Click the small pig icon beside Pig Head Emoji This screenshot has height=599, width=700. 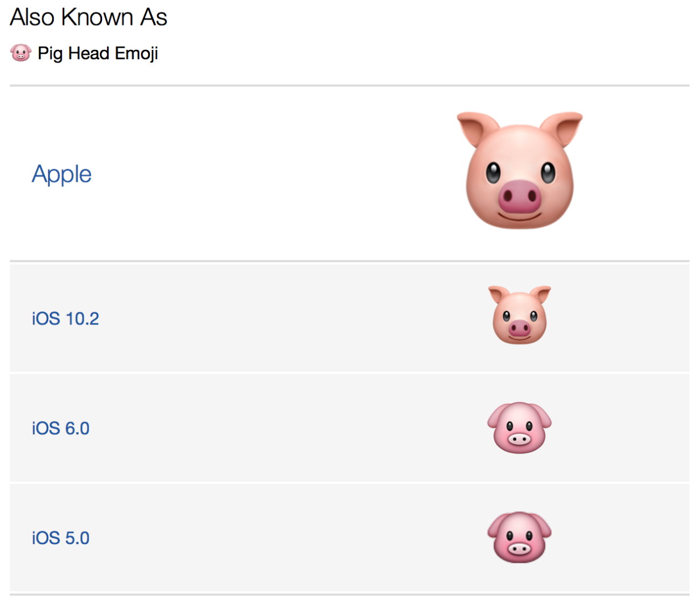[21, 53]
